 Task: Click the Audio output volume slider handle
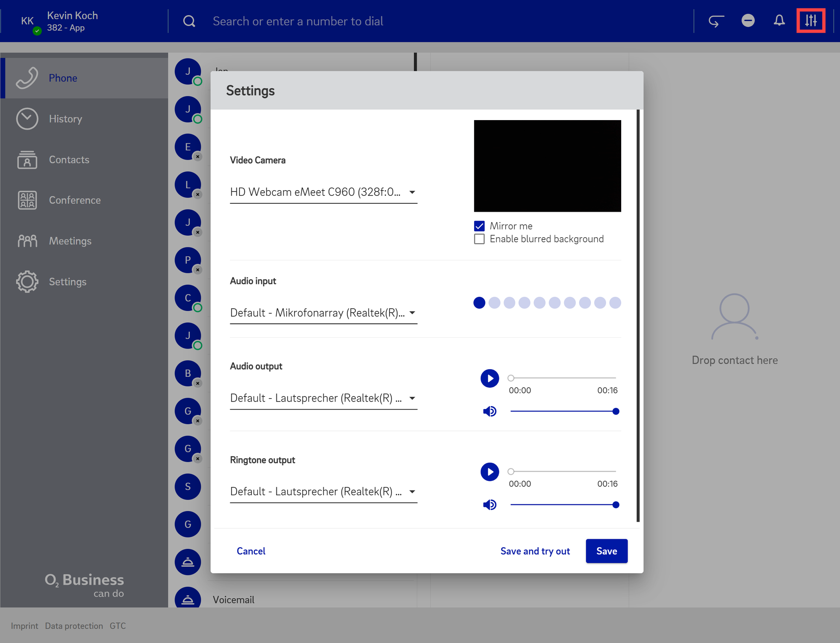click(x=616, y=411)
